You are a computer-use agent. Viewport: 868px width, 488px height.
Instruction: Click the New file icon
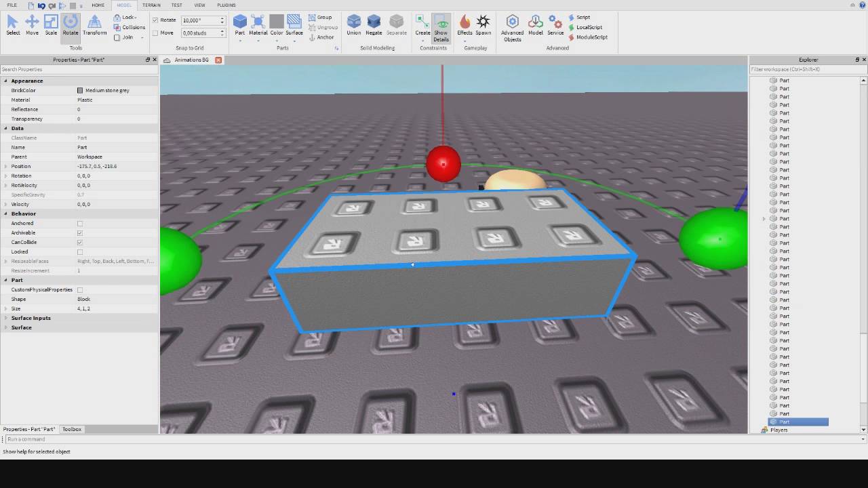click(x=31, y=5)
